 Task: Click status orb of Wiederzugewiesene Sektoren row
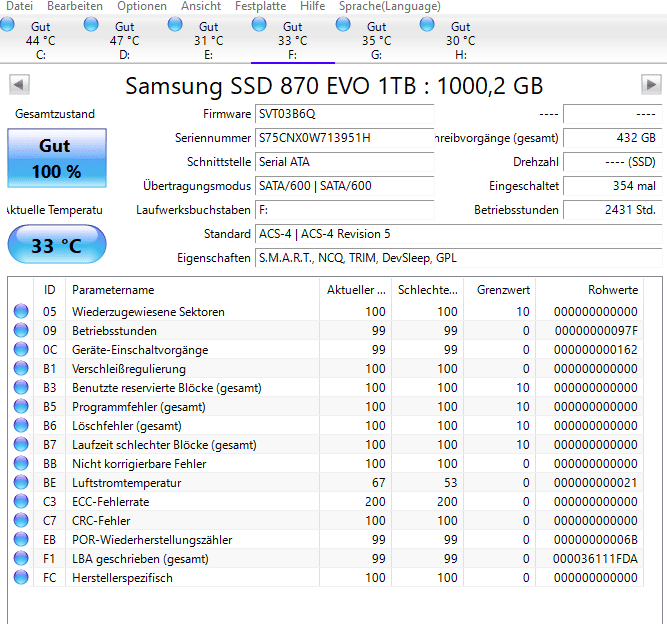(21, 311)
